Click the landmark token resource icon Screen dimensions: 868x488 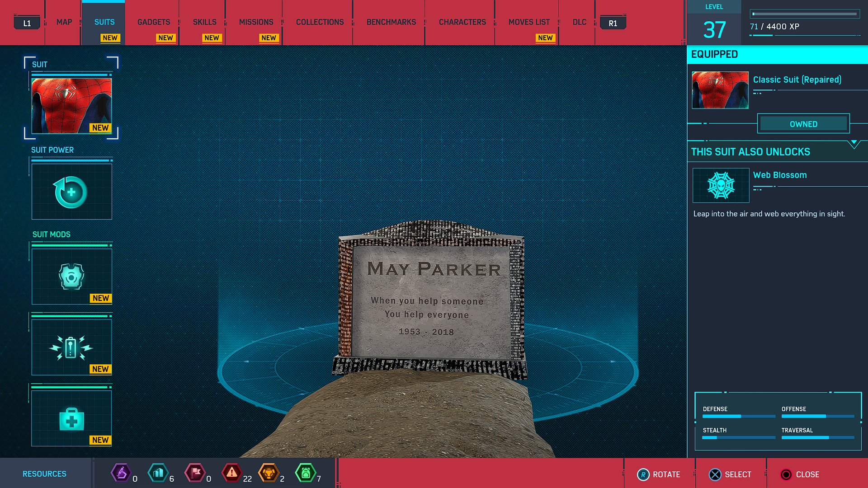pos(158,473)
